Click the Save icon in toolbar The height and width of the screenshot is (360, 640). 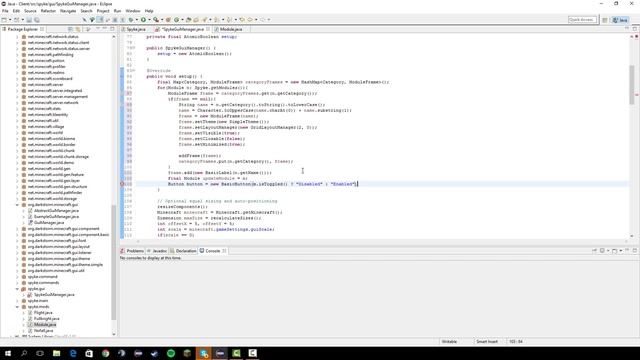(x=29, y=20)
